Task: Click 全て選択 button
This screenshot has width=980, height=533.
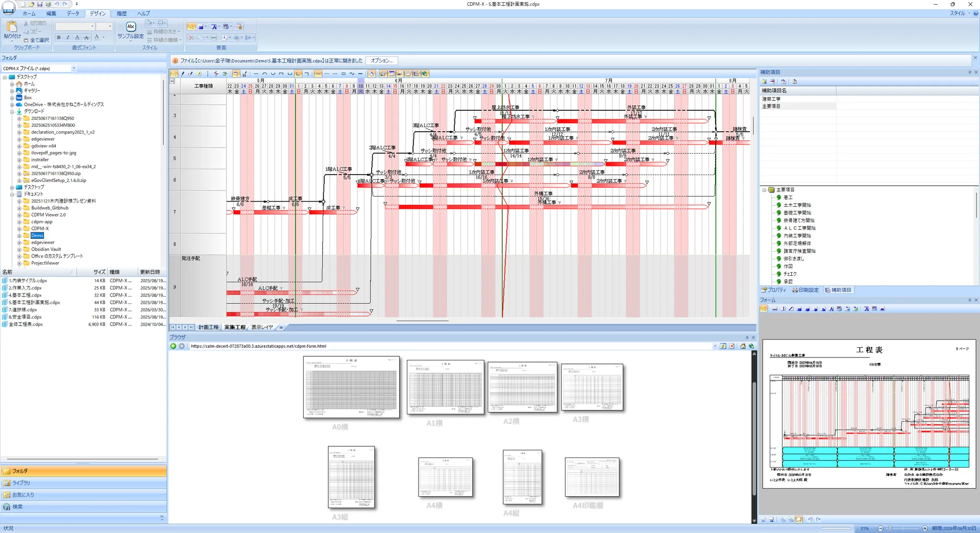Action: point(36,40)
